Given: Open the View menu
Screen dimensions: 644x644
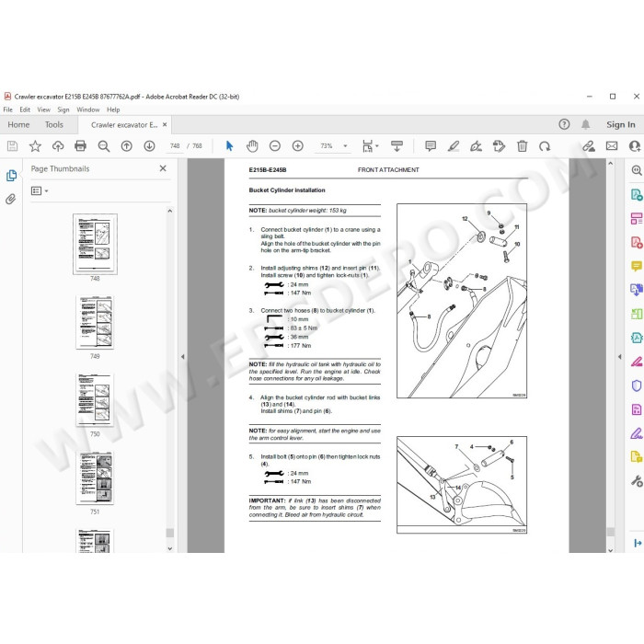Looking at the screenshot, I should point(43,109).
